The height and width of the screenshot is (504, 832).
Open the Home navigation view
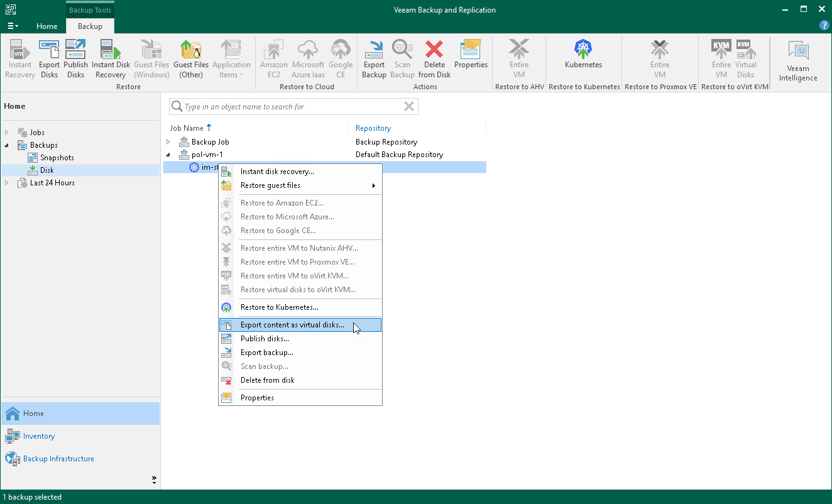click(80, 414)
